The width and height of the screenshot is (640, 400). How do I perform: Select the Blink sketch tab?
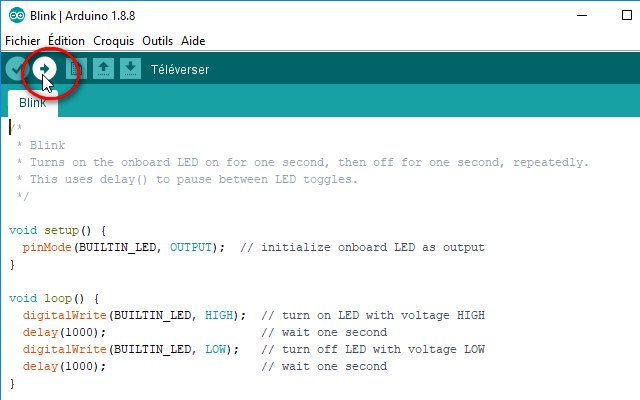33,103
